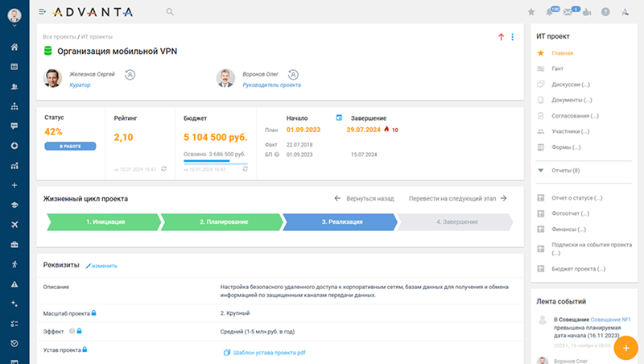Go to Документы in project menu
This screenshot has height=364, width=644.
[x=571, y=100]
